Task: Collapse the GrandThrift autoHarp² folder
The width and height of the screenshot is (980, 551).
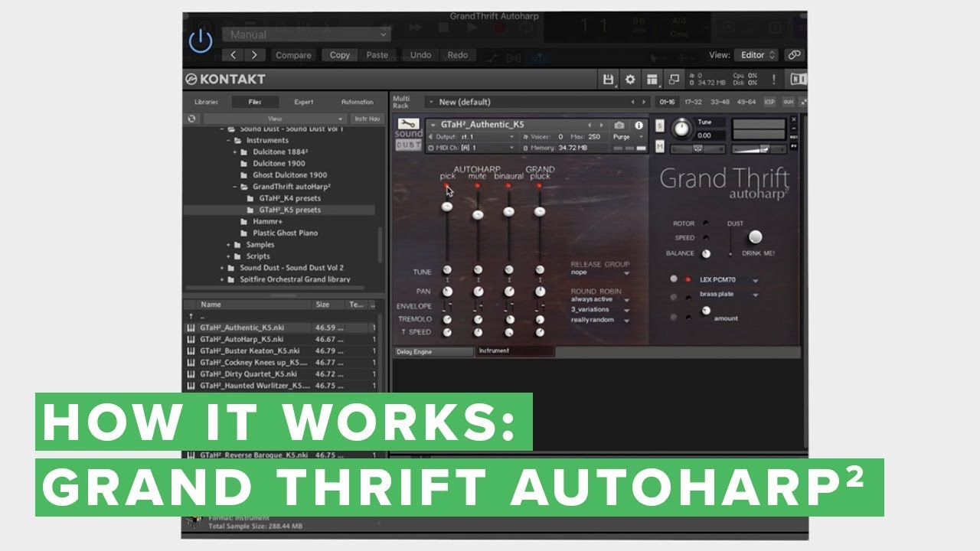Action: pos(237,187)
